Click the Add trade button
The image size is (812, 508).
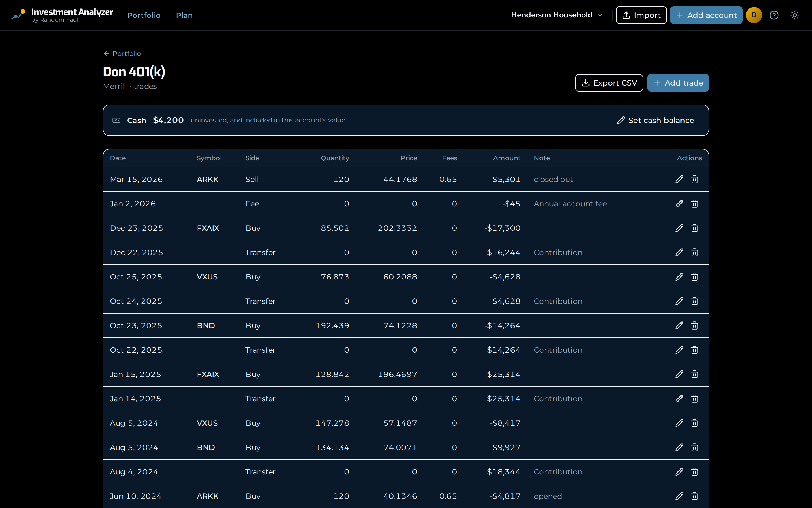(678, 83)
